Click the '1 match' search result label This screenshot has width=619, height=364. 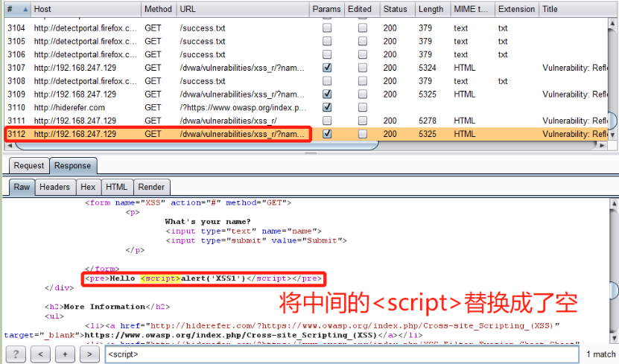pyautogui.click(x=600, y=354)
